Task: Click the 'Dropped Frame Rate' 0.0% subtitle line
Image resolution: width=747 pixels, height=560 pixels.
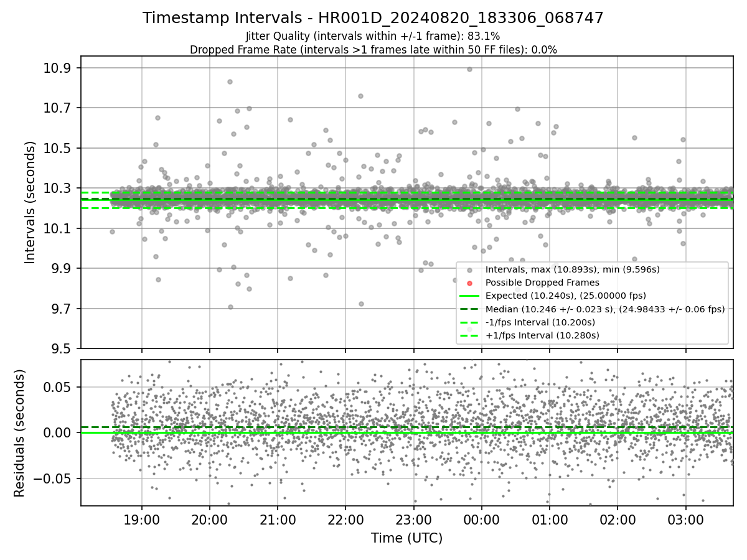Action: point(373,50)
